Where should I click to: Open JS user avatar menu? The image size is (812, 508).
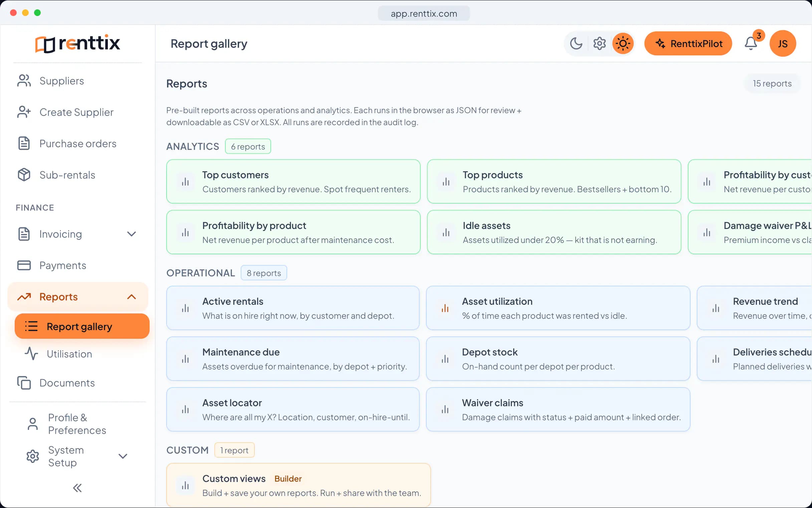pos(782,43)
